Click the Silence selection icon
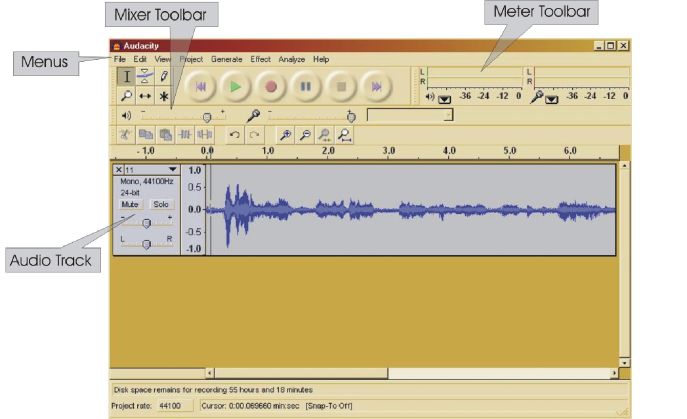Image resolution: width=687 pixels, height=419 pixels. pos(205,135)
